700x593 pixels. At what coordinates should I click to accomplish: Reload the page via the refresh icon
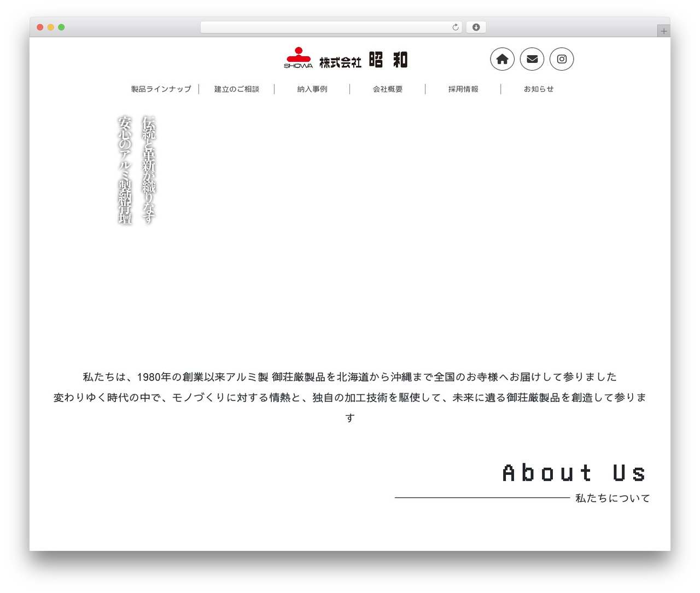456,27
